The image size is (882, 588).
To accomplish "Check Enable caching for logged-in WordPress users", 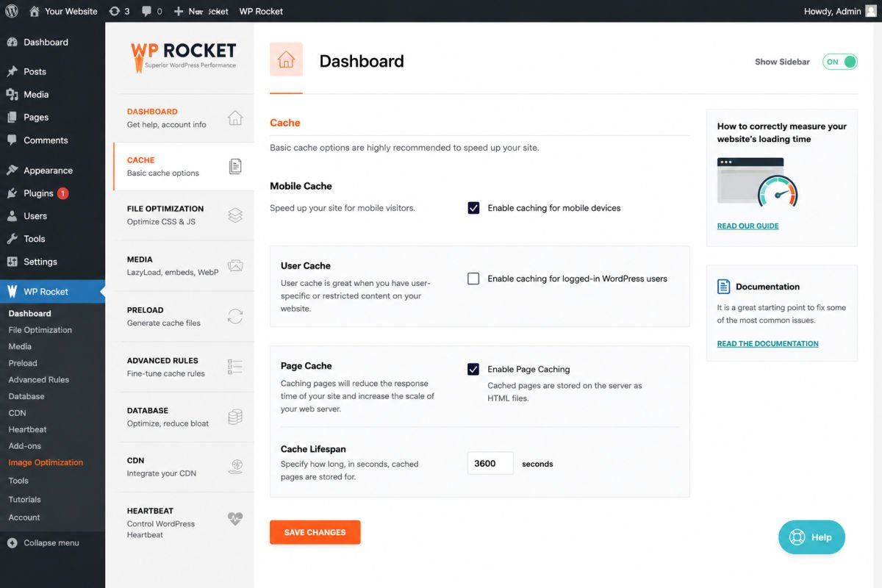I will (473, 279).
